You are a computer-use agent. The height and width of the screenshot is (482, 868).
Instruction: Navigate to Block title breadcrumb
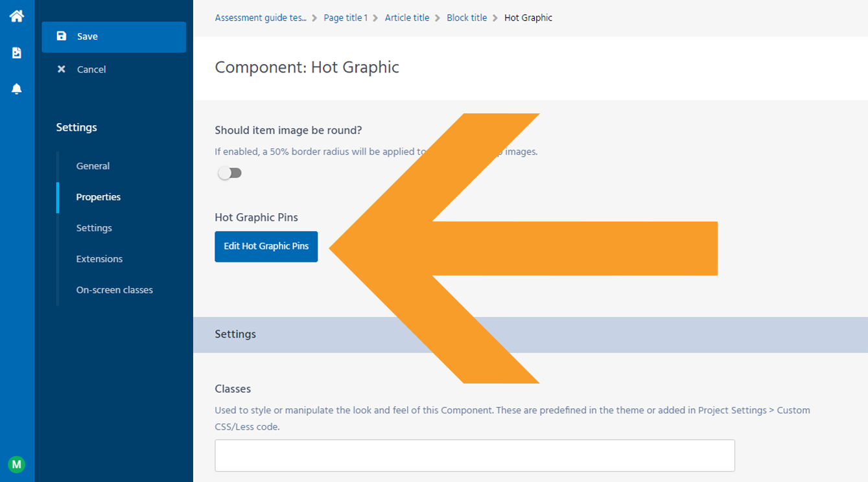467,17
